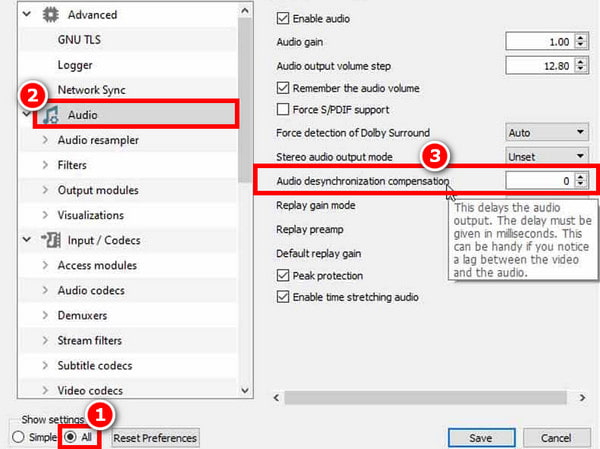This screenshot has height=449, width=600.
Task: Select the All settings radio button
Action: pyautogui.click(x=70, y=437)
